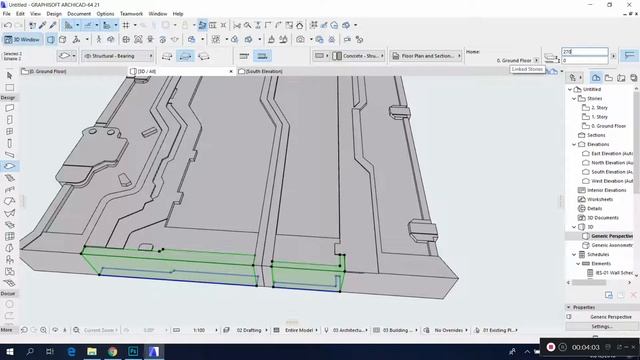
Task: Open the Teamwork menu
Action: click(131, 14)
